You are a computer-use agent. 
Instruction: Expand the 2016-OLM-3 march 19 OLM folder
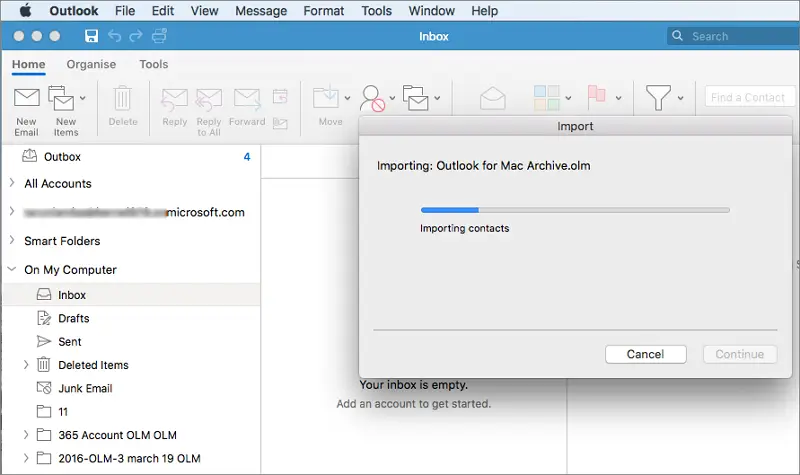[x=26, y=458]
